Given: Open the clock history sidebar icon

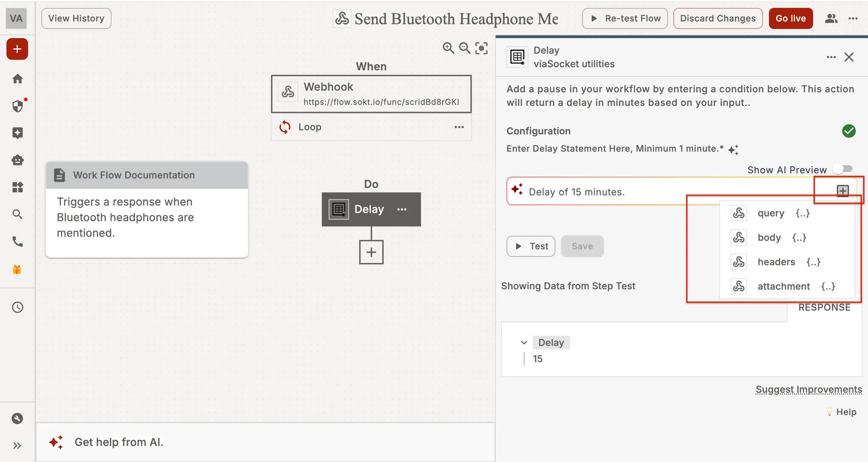Looking at the screenshot, I should click(17, 307).
